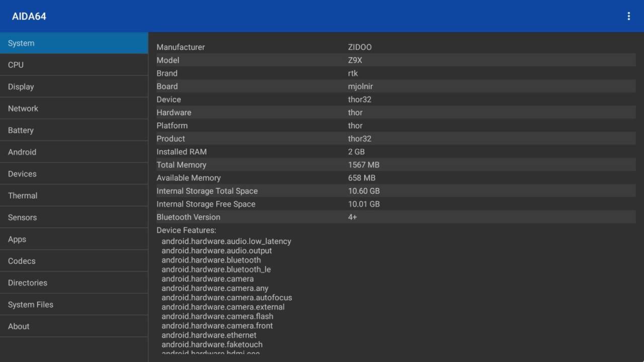This screenshot has height=362, width=644.
Task: Select the Model value Z9X
Action: 355,60
